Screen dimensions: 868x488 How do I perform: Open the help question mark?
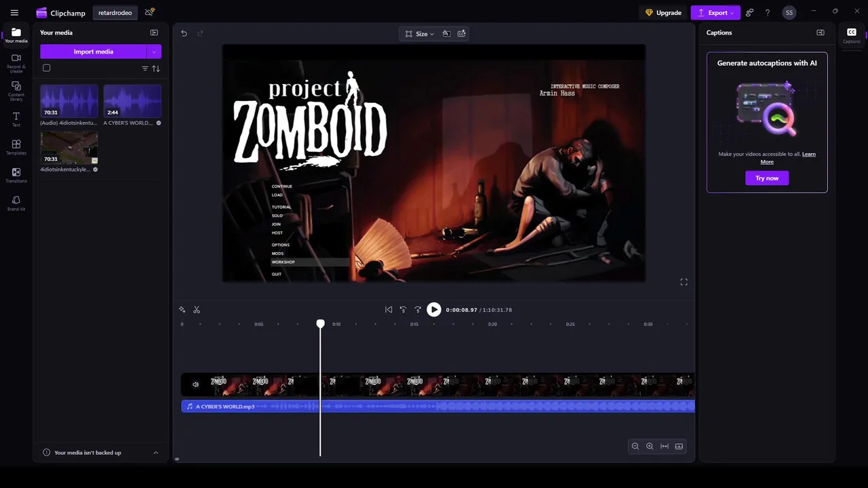click(768, 12)
